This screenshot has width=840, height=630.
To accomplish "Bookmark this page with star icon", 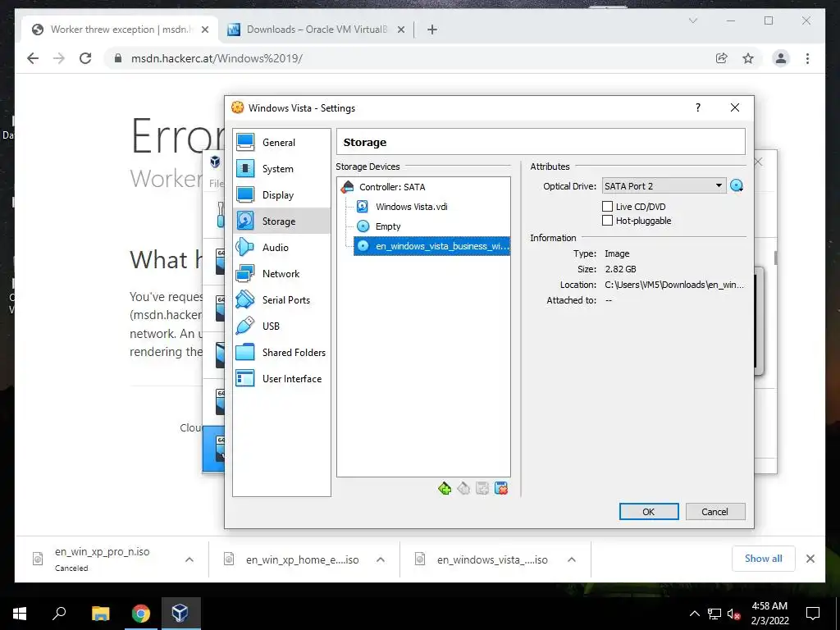I will coord(748,58).
